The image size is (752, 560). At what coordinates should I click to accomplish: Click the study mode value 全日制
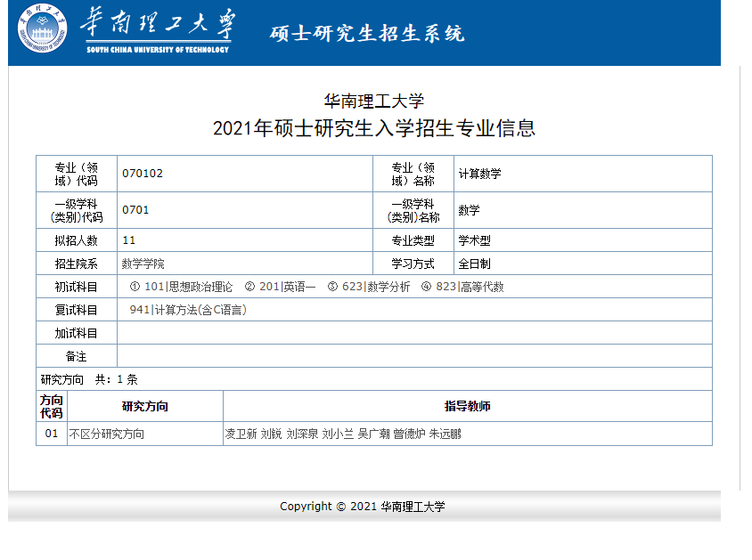click(x=474, y=264)
